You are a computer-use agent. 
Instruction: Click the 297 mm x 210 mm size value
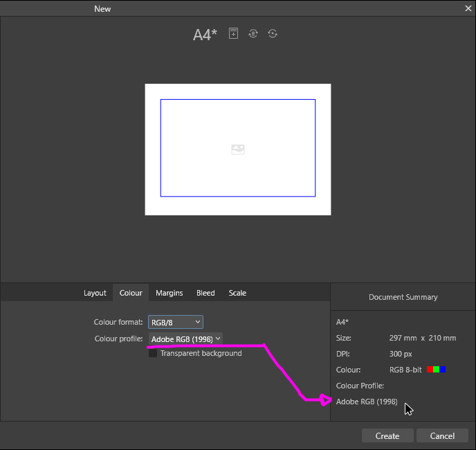[423, 338]
